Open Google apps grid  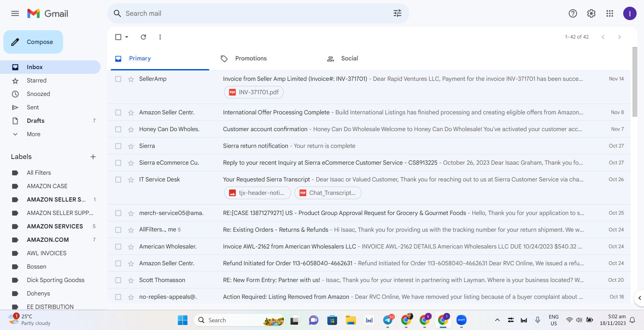coord(610,13)
